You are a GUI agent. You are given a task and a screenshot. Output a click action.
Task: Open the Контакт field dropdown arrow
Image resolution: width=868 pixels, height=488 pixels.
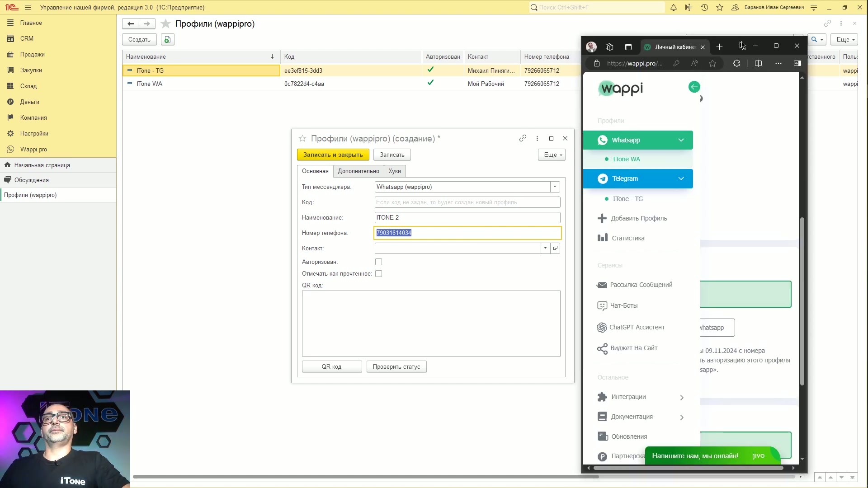(x=545, y=248)
